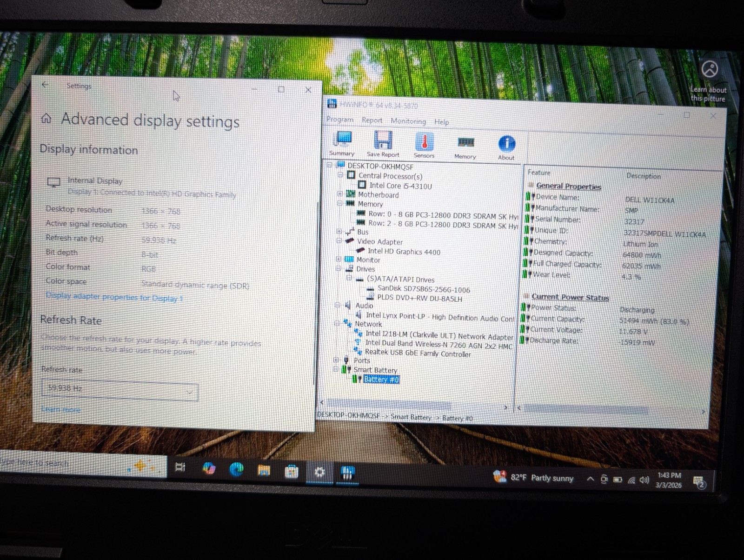Expand the Bus tree node

click(339, 231)
